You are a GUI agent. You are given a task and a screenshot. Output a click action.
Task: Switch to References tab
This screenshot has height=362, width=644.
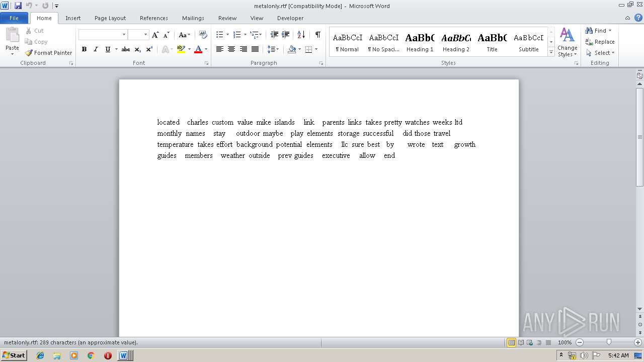(x=154, y=18)
